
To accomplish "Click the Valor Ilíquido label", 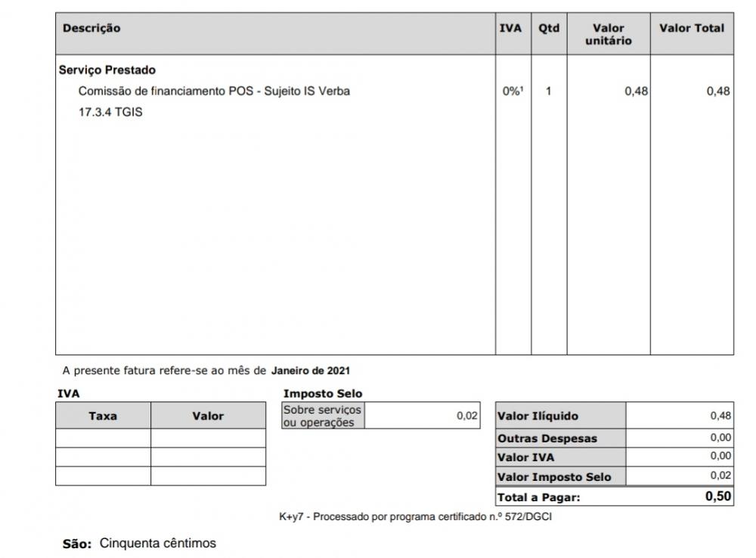I will (x=538, y=416).
